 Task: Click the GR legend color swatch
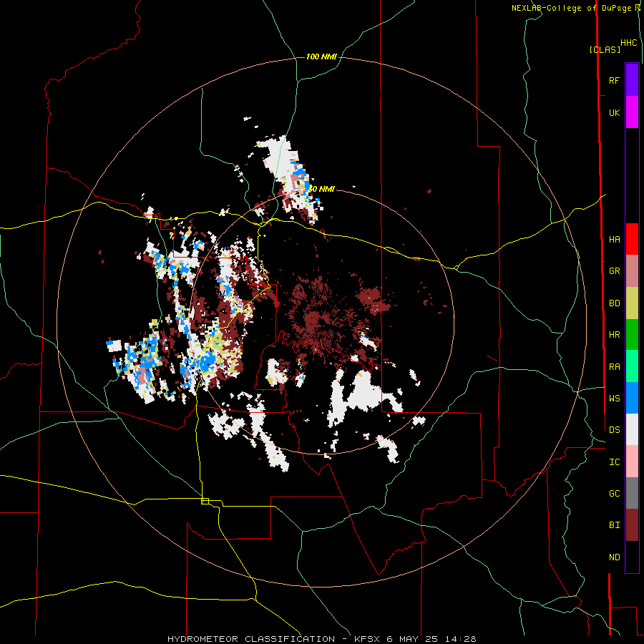pyautogui.click(x=632, y=270)
